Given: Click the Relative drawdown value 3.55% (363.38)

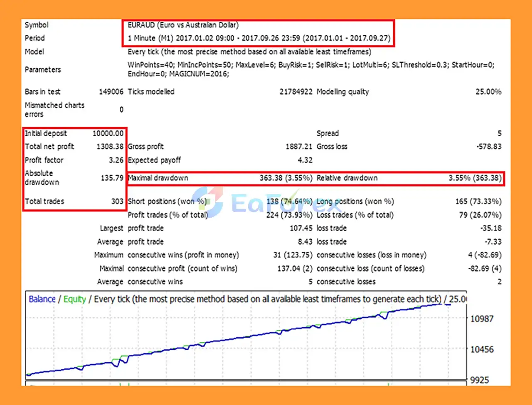Looking at the screenshot, I should pyautogui.click(x=475, y=178).
